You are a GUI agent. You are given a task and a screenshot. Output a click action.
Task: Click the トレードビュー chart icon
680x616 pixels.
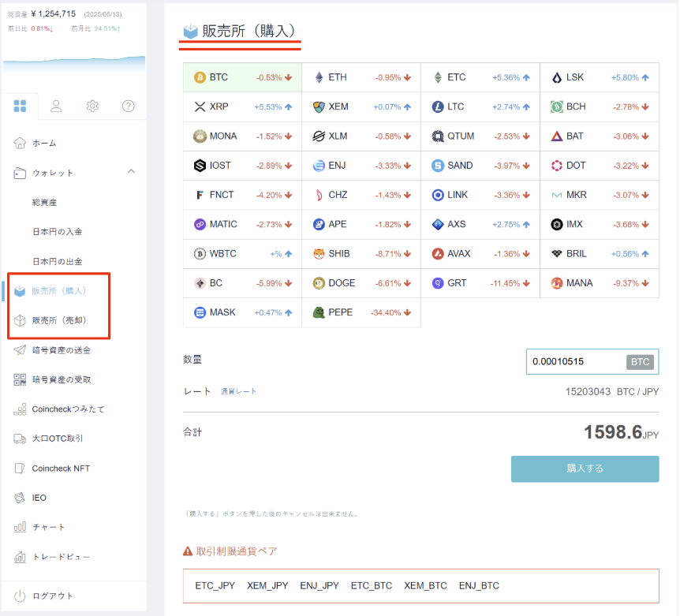click(x=20, y=557)
